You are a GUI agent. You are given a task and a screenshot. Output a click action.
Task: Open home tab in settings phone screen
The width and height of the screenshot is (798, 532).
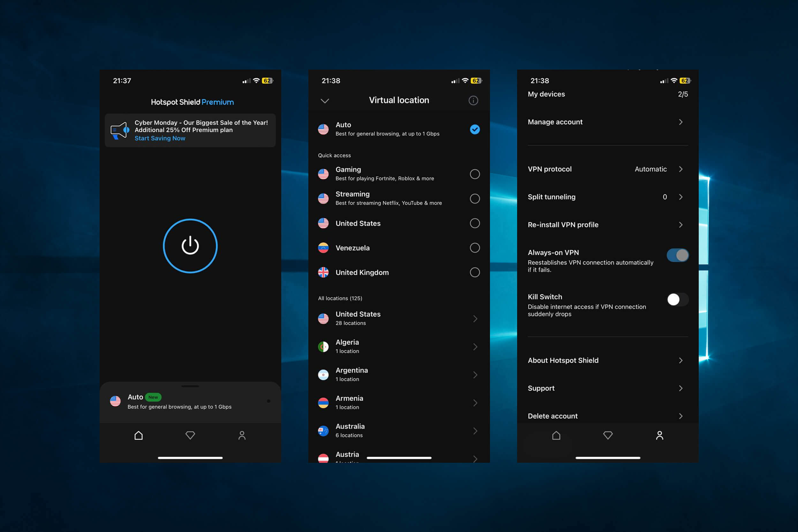pos(556,435)
